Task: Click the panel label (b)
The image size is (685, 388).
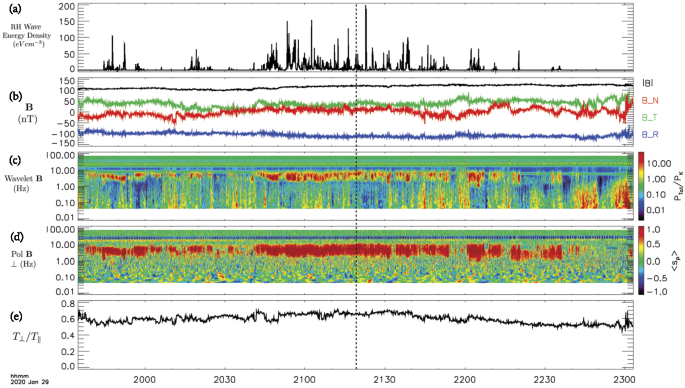Action: pyautogui.click(x=15, y=97)
